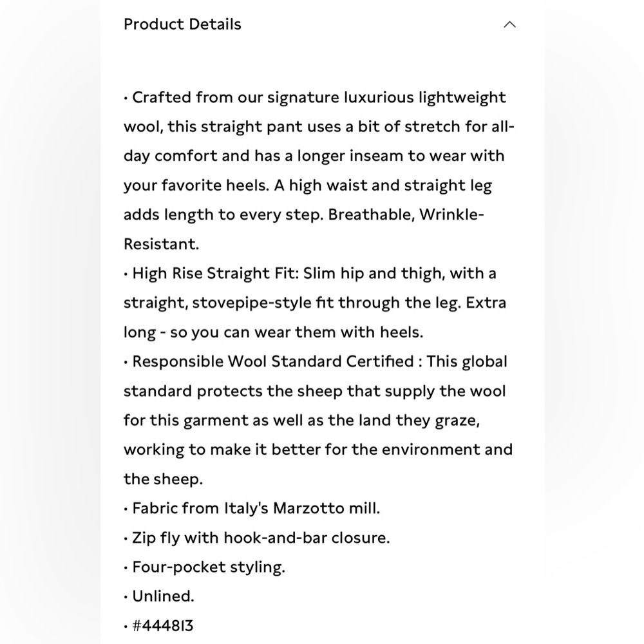Click the 'straight, stovepipe-style fit' line

(315, 303)
